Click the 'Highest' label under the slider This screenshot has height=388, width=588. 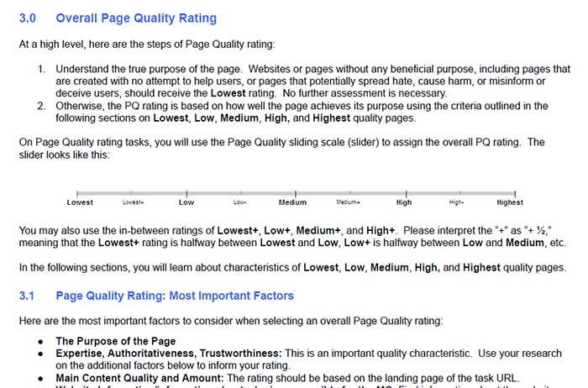pyautogui.click(x=510, y=202)
